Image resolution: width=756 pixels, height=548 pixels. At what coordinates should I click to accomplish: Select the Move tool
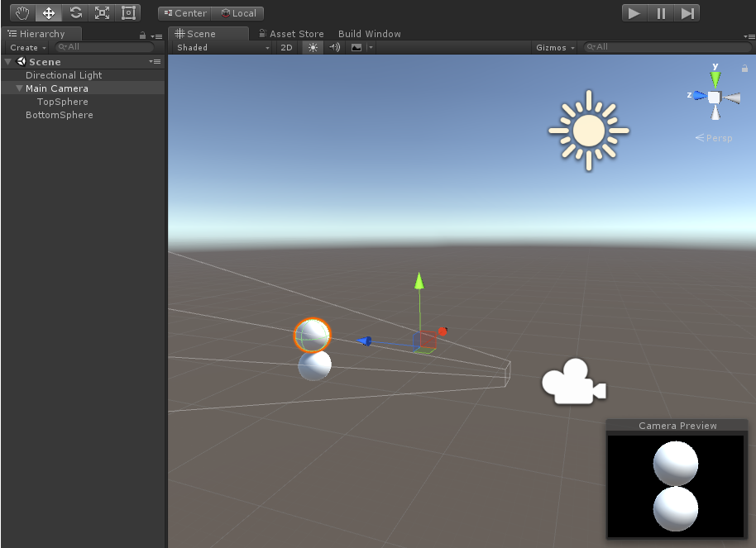tap(47, 12)
